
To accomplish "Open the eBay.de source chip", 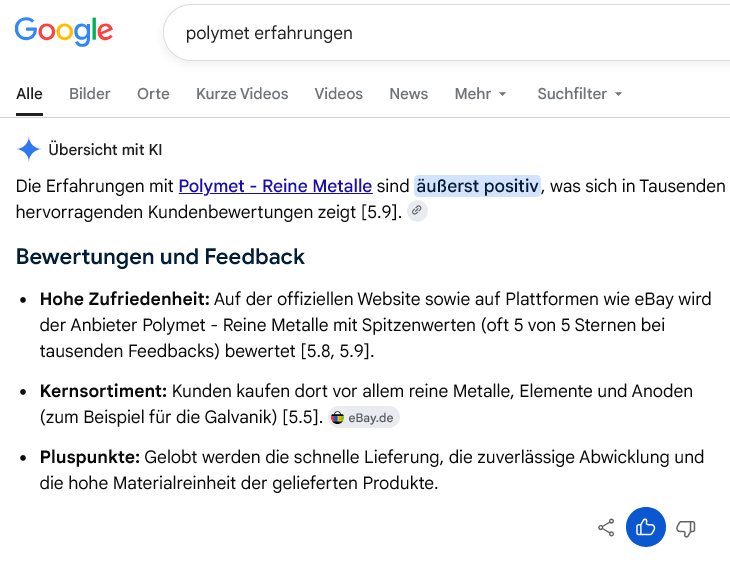I will point(364,417).
